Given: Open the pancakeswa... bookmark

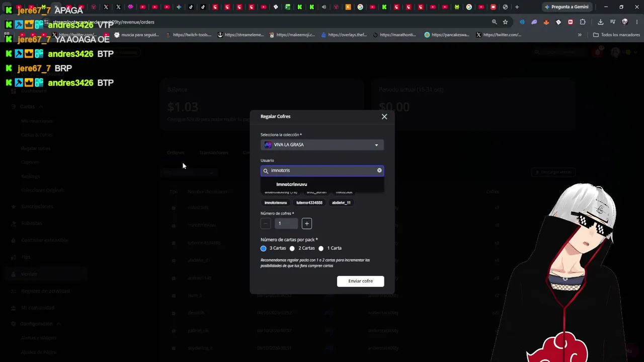Looking at the screenshot, I should point(447,35).
